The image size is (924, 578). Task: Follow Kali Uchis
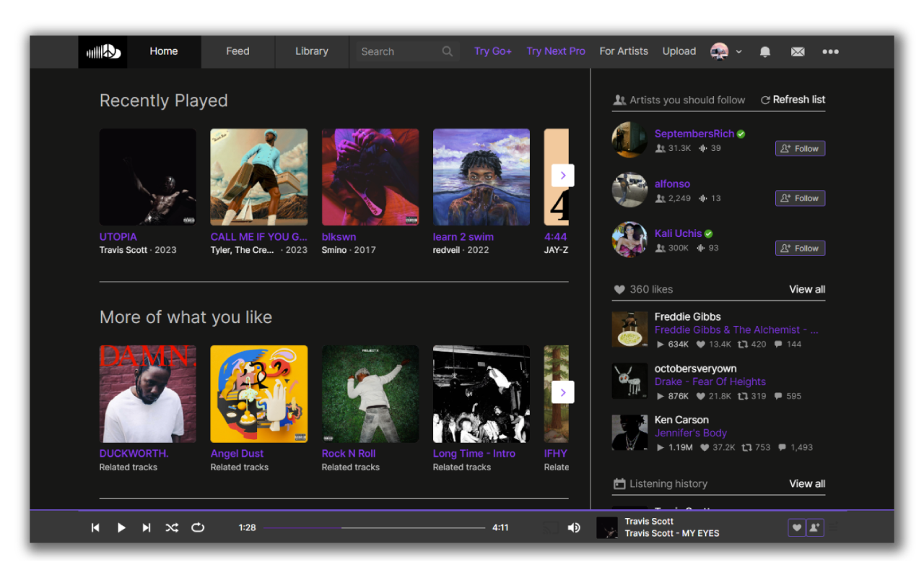click(x=800, y=248)
